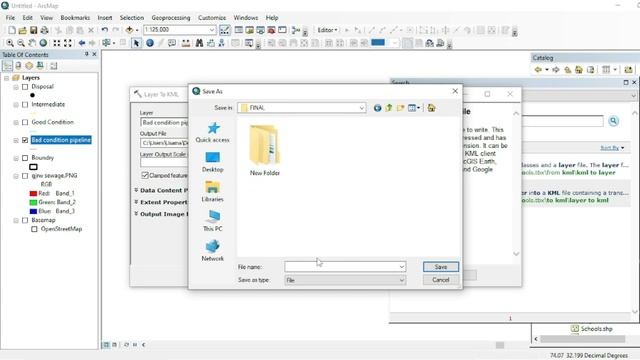
Task: Click the Add Data icon
Action: 129,30
